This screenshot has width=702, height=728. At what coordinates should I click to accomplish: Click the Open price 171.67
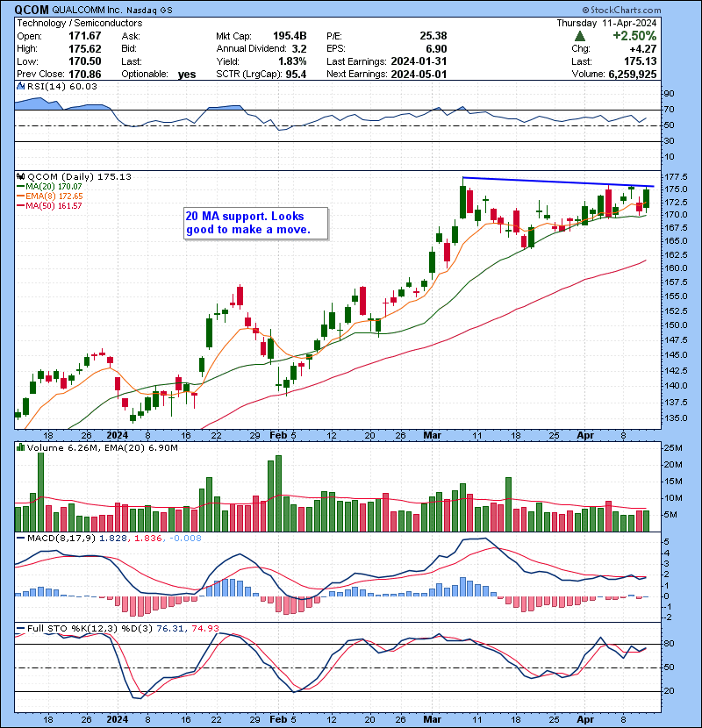click(84, 36)
